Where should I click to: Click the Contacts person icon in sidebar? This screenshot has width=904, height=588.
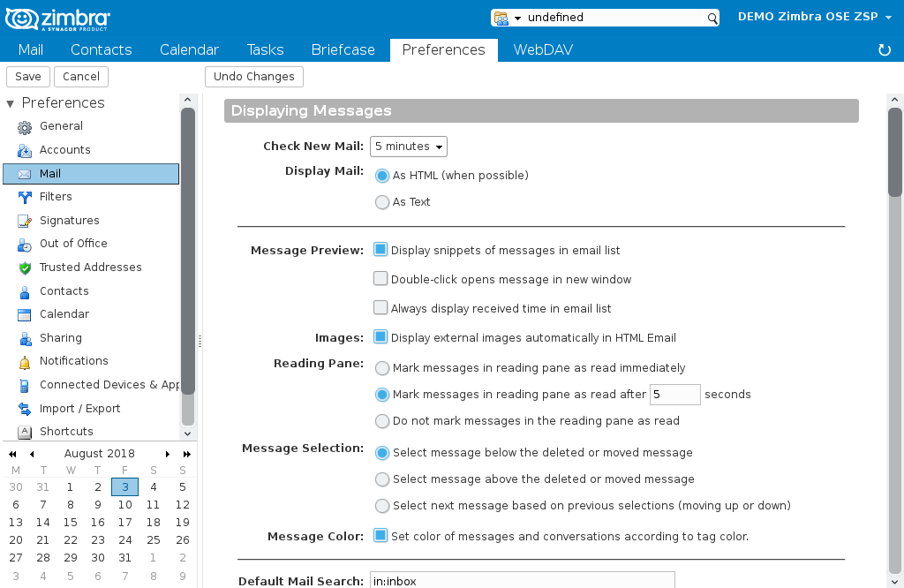24,291
